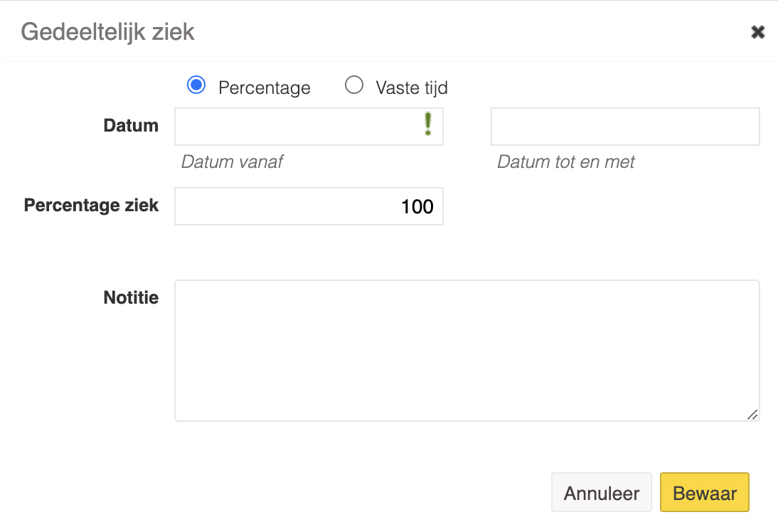Select the Percentage radio button
The image size is (778, 532).
point(196,85)
